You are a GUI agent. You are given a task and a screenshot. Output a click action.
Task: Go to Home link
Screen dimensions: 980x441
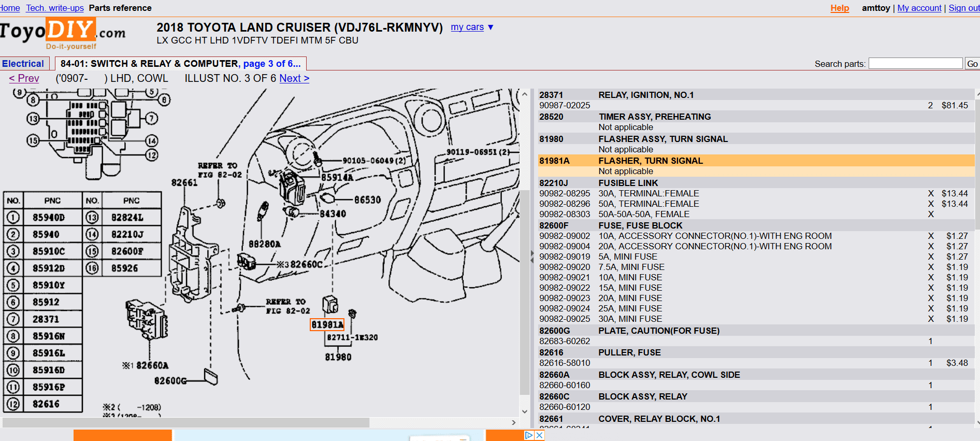pos(10,8)
